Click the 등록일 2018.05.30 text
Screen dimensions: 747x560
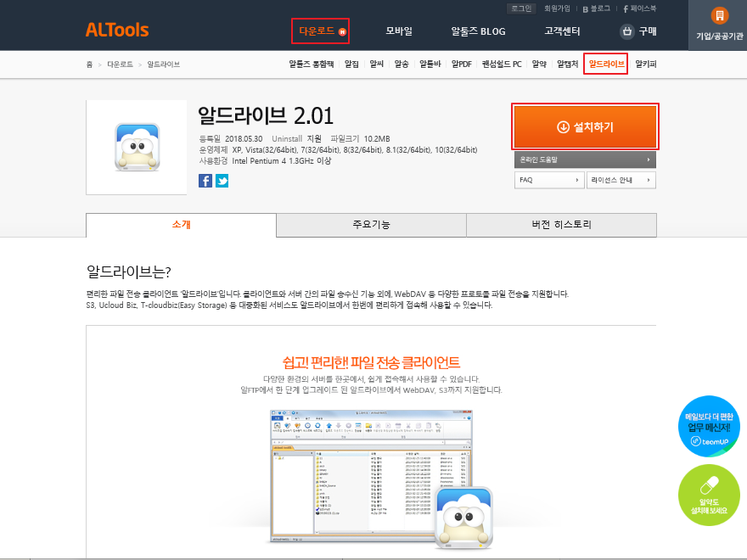(x=231, y=138)
